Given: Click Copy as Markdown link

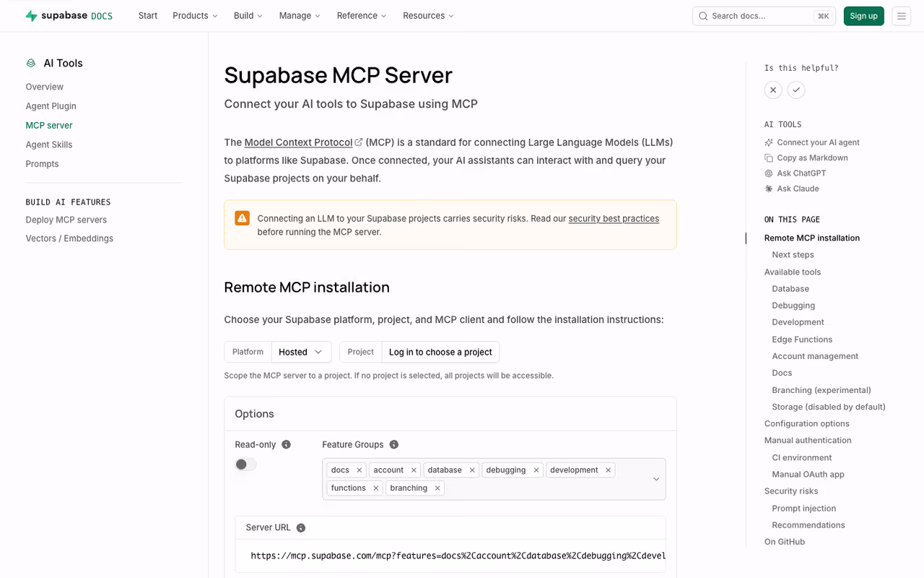Looking at the screenshot, I should tap(813, 158).
